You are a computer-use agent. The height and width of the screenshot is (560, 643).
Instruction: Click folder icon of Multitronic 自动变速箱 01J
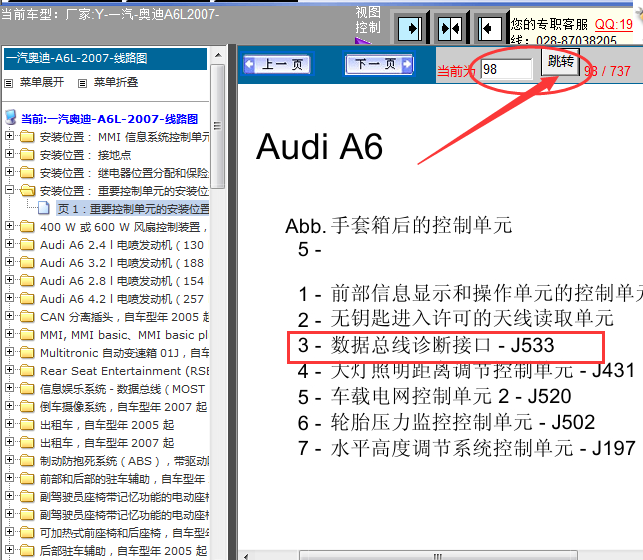tap(27, 352)
